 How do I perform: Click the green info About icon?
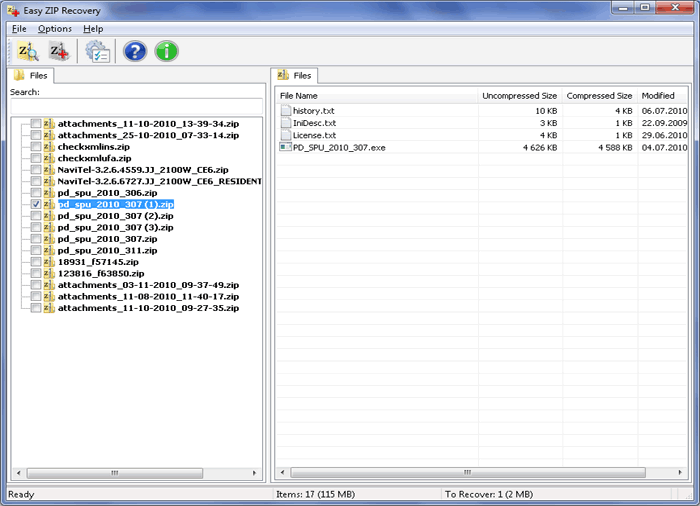[x=167, y=51]
